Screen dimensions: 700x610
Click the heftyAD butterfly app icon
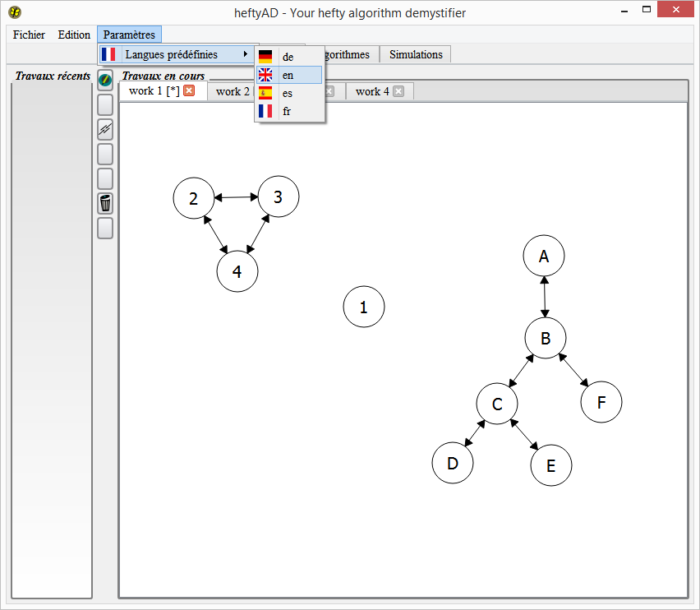[x=15, y=12]
